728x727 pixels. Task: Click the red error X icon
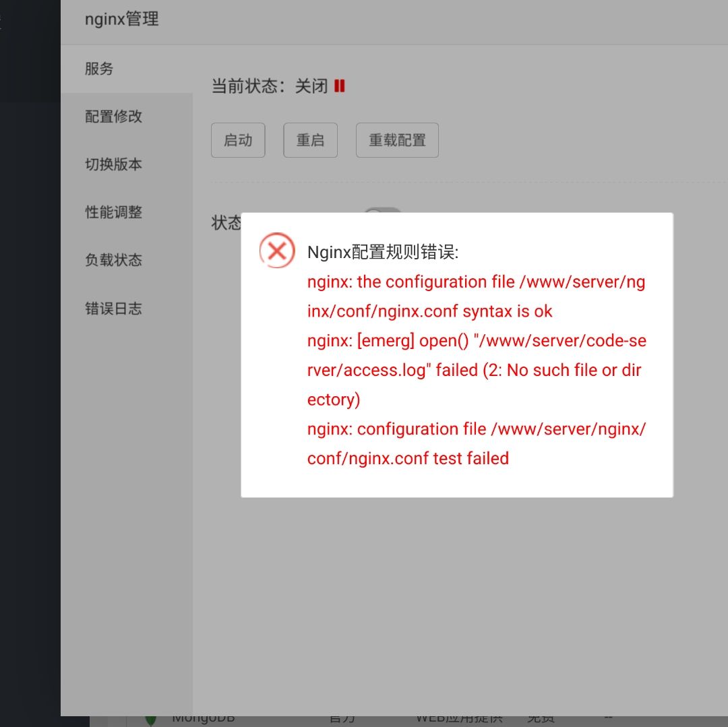coord(277,251)
